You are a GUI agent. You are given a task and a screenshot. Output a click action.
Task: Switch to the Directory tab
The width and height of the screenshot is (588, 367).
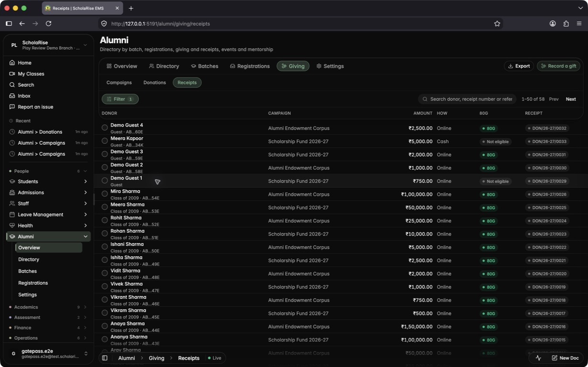(164, 66)
